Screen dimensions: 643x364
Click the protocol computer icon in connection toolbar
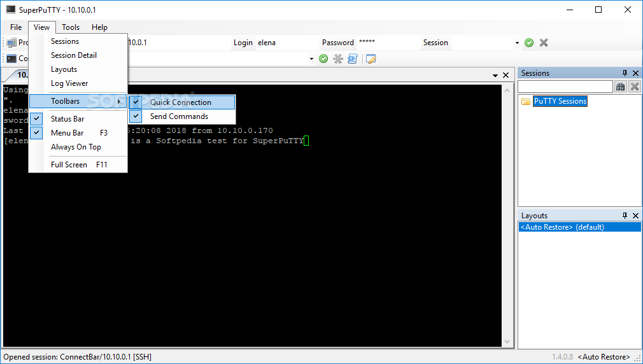pos(11,43)
